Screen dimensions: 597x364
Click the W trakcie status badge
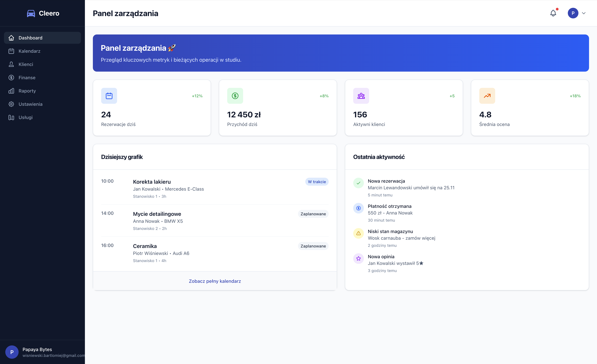point(317,182)
